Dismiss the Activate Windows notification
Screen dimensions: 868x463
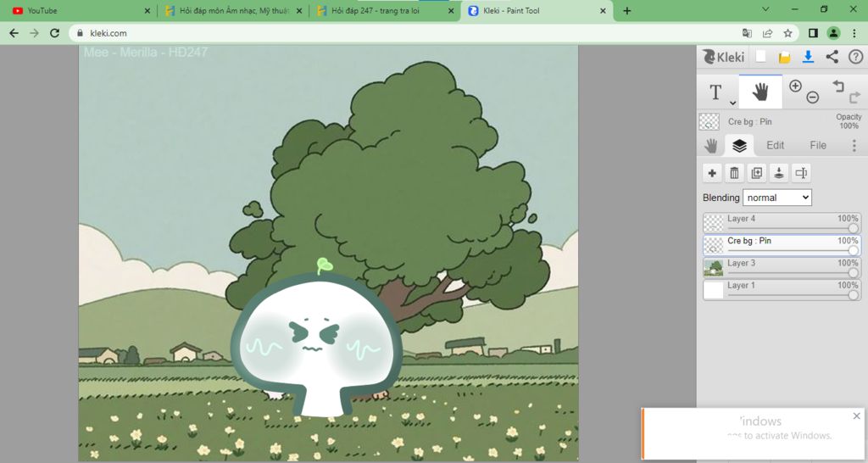pyautogui.click(x=856, y=416)
